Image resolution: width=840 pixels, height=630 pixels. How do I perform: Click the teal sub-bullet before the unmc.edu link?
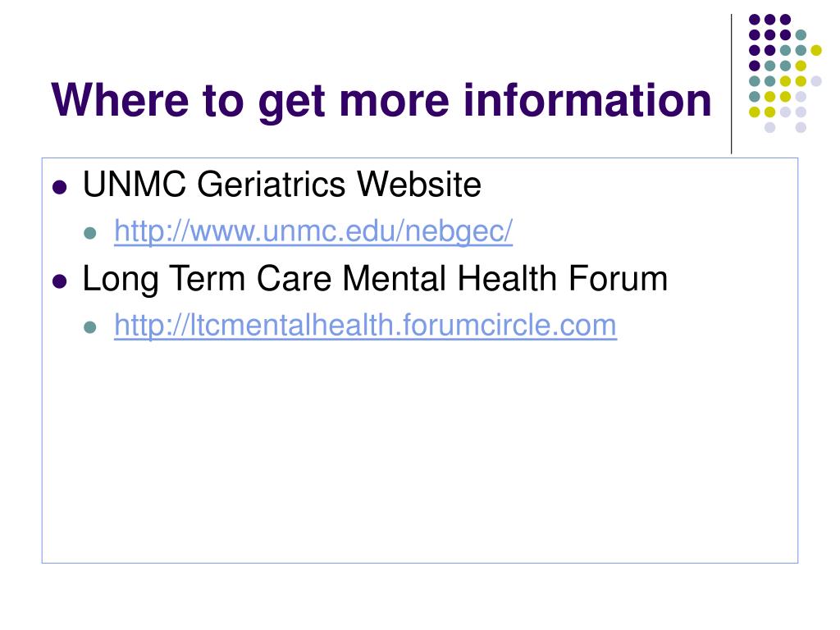(90, 233)
